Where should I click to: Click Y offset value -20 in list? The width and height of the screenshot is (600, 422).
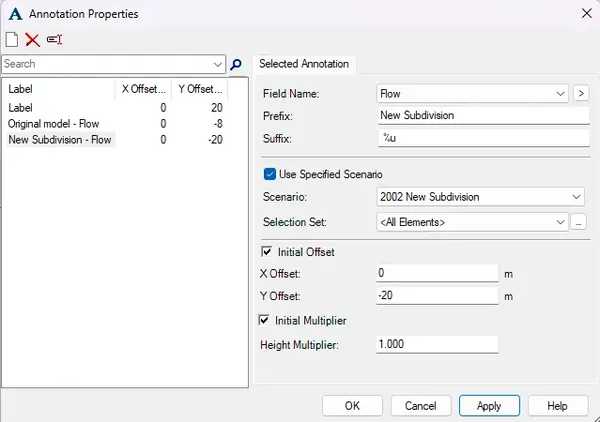click(x=215, y=140)
